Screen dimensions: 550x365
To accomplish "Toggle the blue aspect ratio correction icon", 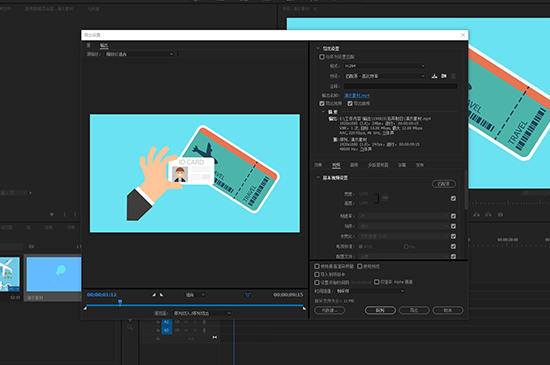I will (247, 295).
